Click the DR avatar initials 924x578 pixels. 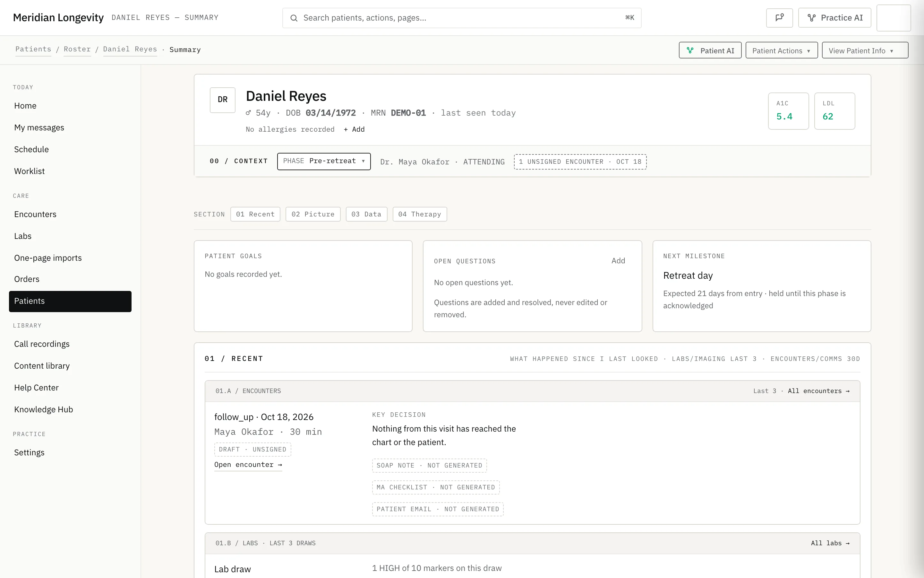coord(223,100)
